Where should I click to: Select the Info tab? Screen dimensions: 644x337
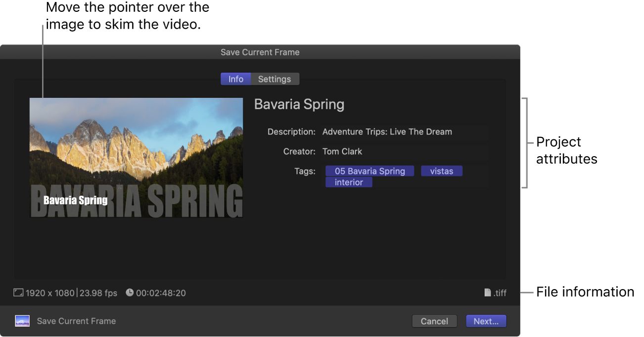point(236,79)
